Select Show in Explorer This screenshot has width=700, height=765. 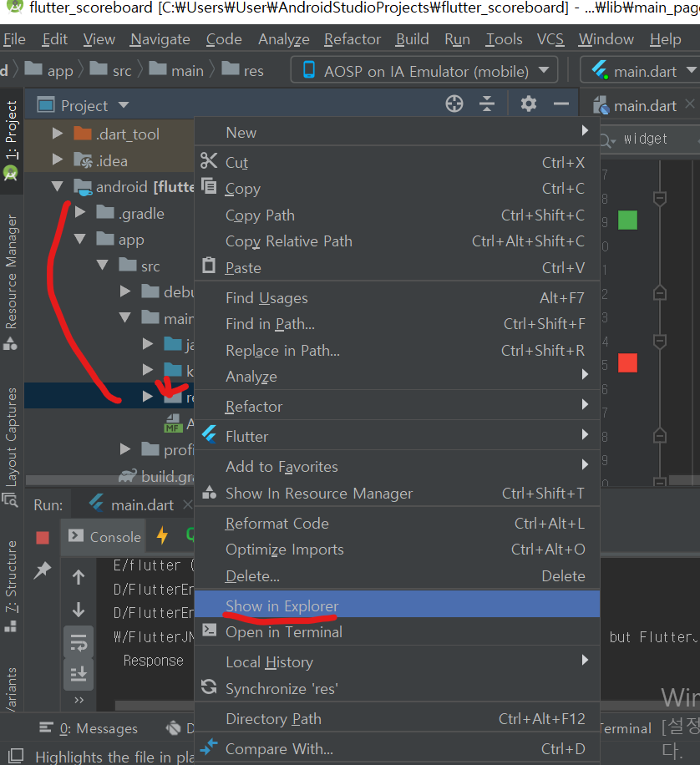[x=397, y=605]
